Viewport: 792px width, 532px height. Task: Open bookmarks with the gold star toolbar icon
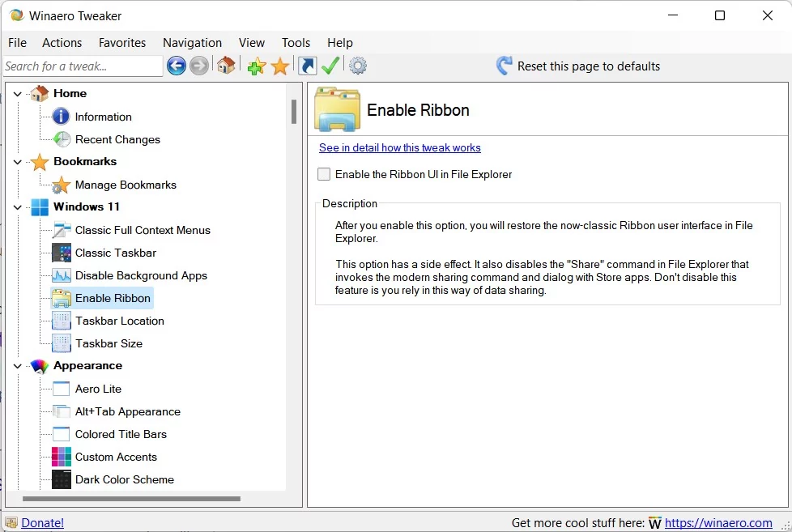point(280,66)
